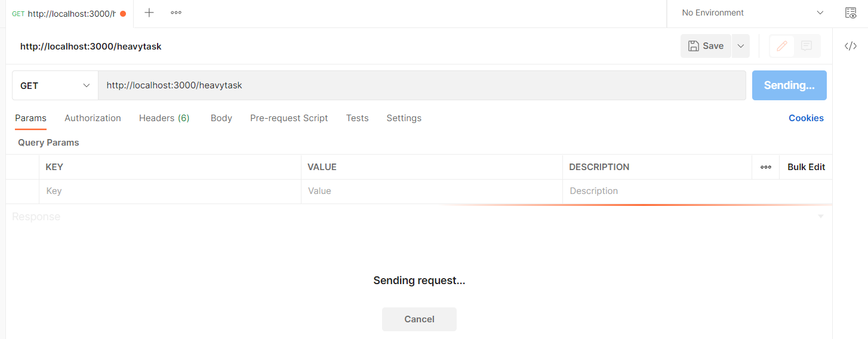The width and height of the screenshot is (868, 339).
Task: Open the Cookies link
Action: pyautogui.click(x=806, y=118)
